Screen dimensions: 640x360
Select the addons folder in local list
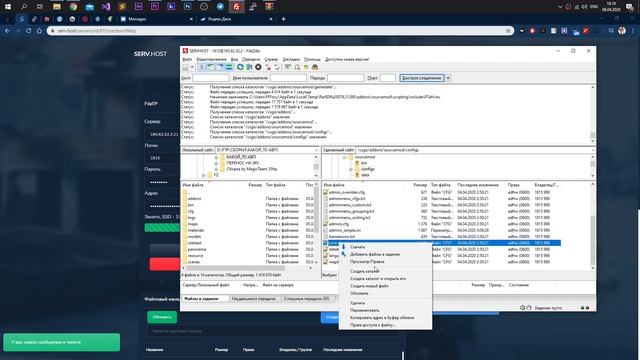194,199
